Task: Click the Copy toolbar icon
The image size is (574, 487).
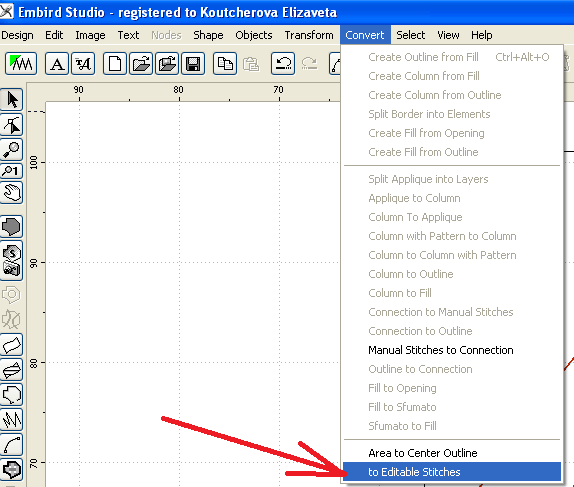Action: (225, 64)
